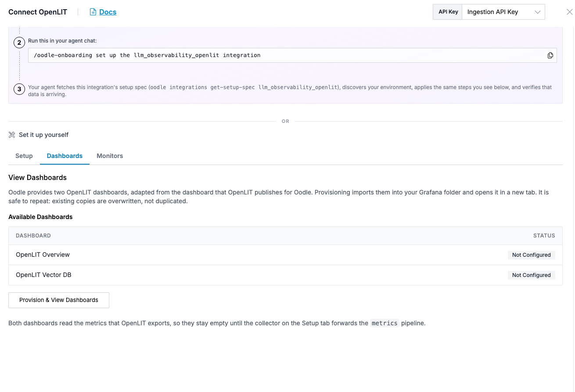Switch to the Setup tab
This screenshot has height=392, width=575.
(x=24, y=156)
